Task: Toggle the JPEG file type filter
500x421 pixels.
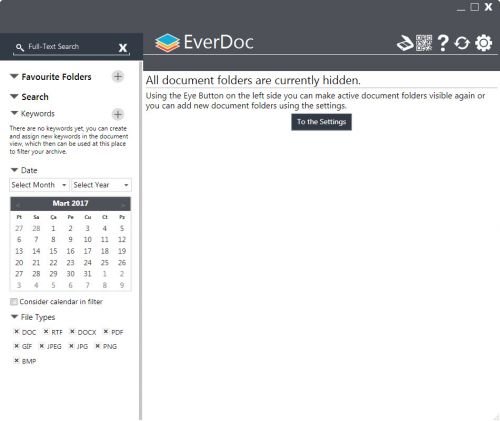Action: (42, 346)
